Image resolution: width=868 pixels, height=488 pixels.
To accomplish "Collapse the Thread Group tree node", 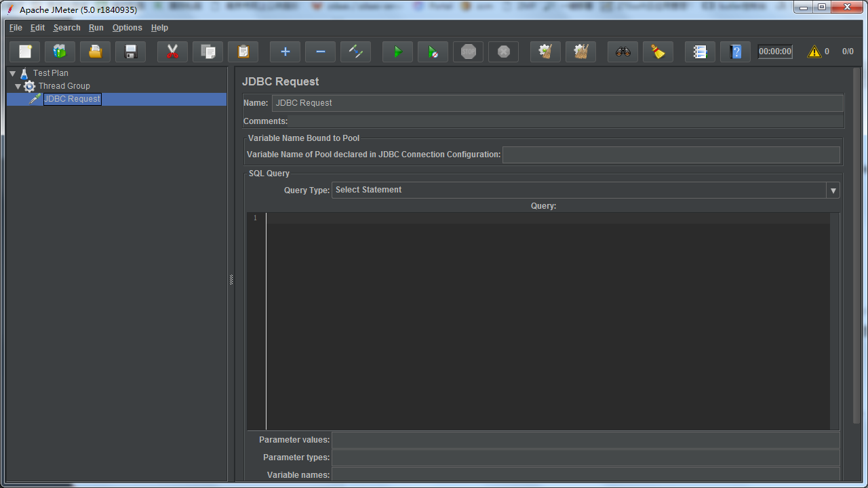I will tap(18, 86).
